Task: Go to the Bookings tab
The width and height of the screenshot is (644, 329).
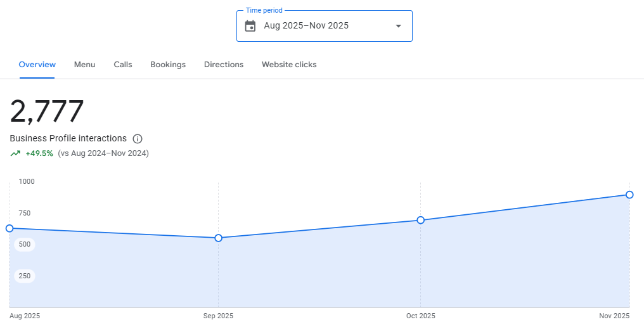Action: click(x=168, y=65)
